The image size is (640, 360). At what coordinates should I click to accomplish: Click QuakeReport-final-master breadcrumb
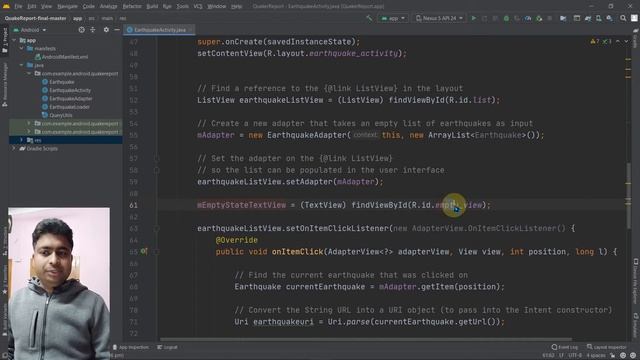[36, 18]
